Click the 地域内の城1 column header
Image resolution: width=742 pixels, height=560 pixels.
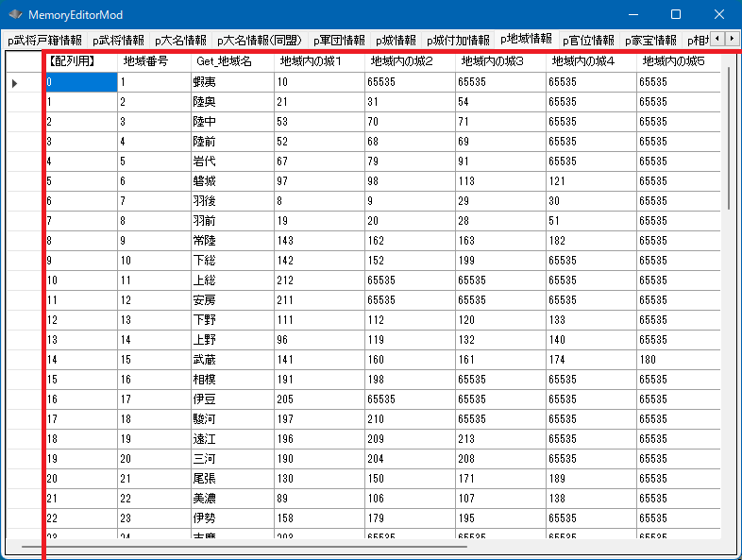pos(311,61)
